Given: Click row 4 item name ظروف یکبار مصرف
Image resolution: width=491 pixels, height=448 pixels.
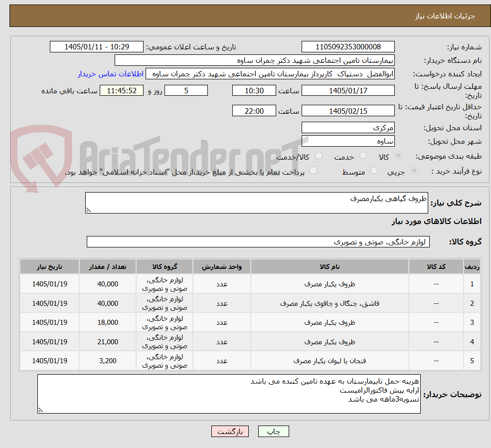Looking at the screenshot, I should click(329, 342).
